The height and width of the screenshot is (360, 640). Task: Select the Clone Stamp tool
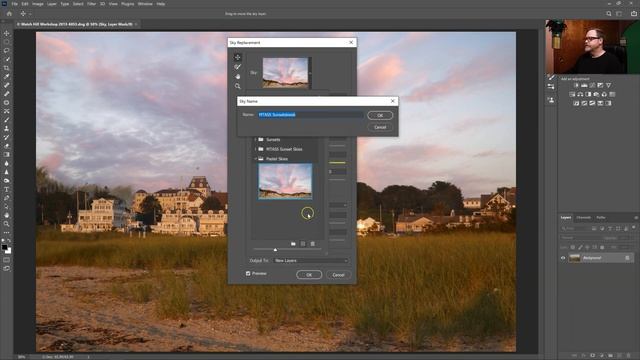click(7, 128)
